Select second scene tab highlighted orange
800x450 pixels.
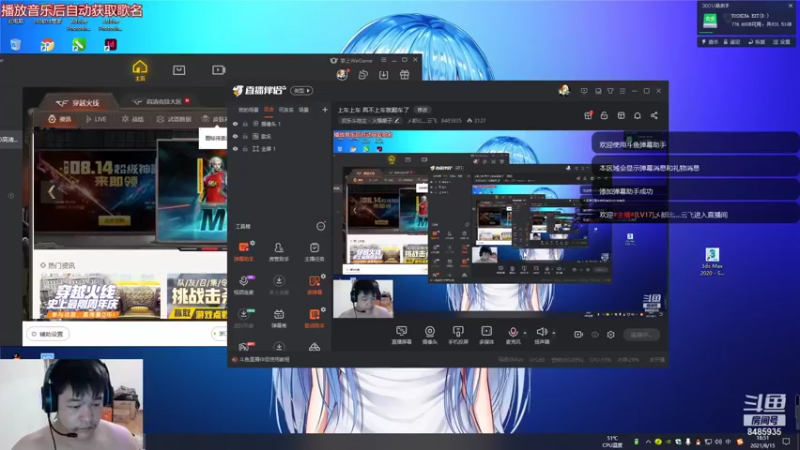(269, 110)
